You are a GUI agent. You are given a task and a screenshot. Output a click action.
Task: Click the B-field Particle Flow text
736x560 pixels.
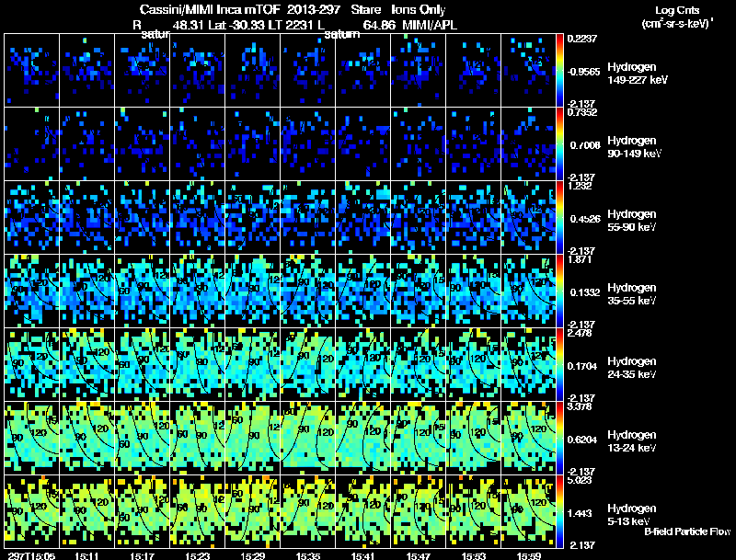point(687,531)
